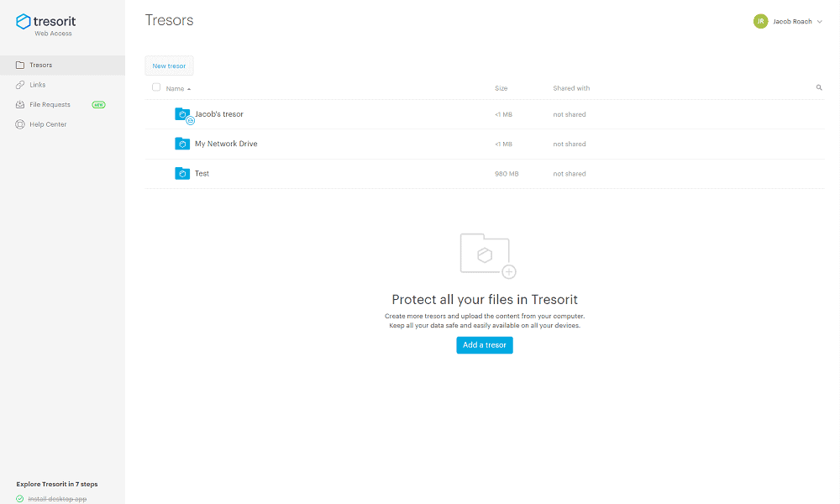Image resolution: width=840 pixels, height=504 pixels.
Task: Click the Test tresor folder icon
Action: point(182,174)
